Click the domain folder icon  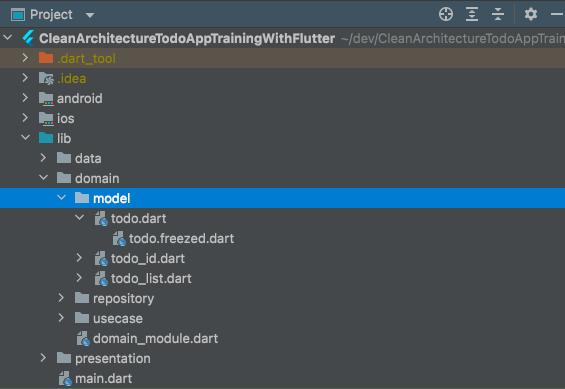(x=64, y=178)
